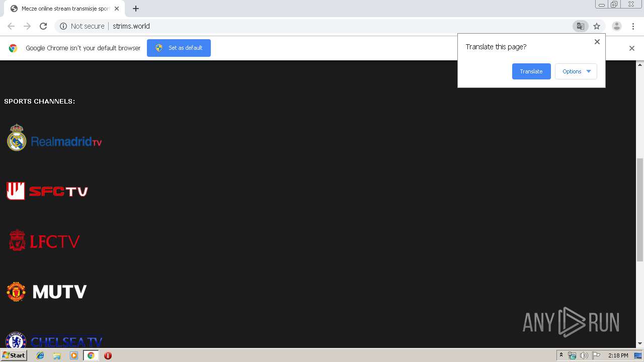The image size is (644, 362).
Task: Show hidden system tray icons
Action: (x=561, y=355)
